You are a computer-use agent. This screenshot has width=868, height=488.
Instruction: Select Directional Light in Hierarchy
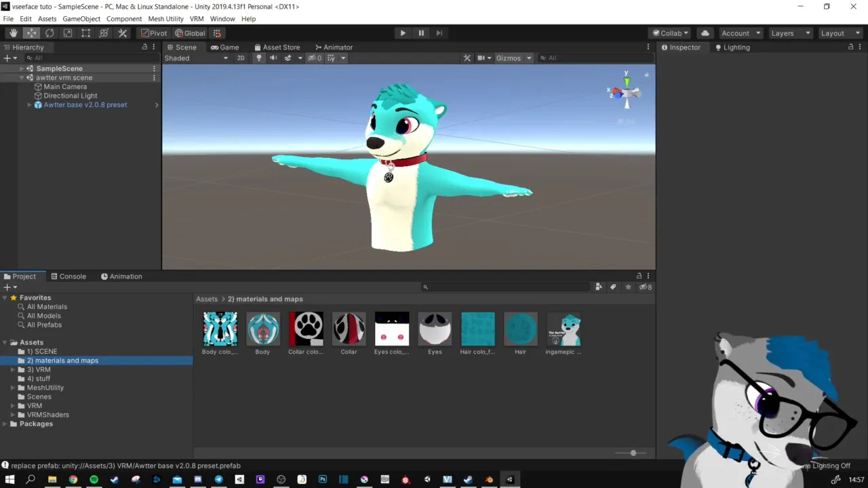pyautogui.click(x=71, y=96)
